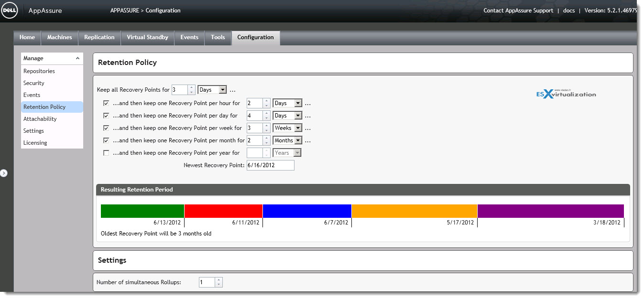Click the Newest Recovery Point date field

pyautogui.click(x=271, y=165)
